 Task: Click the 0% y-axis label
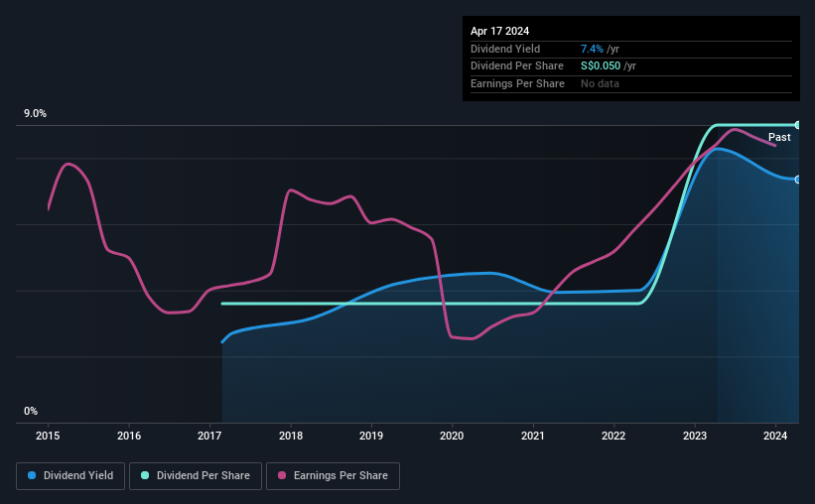point(31,411)
